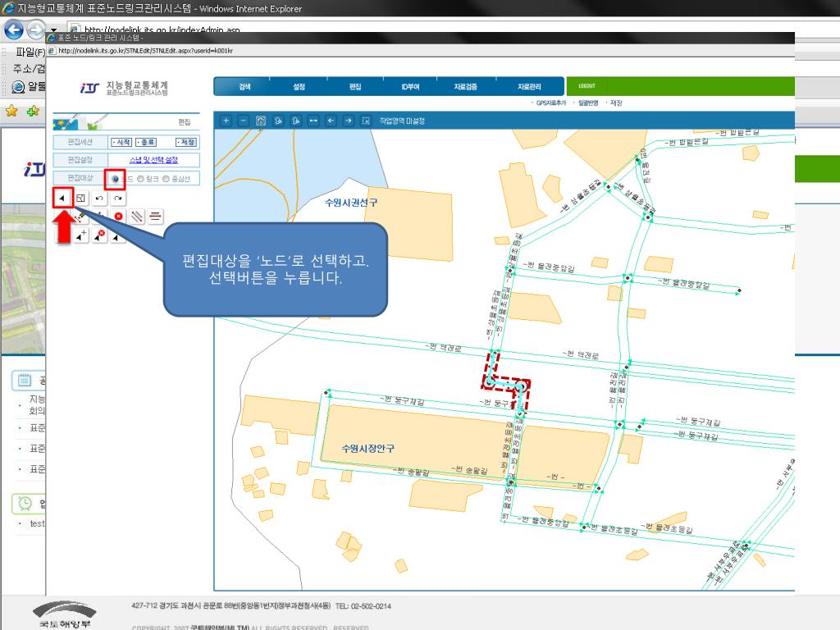Click the distance measure icon in map toolbar
The image size is (840, 630).
313,121
